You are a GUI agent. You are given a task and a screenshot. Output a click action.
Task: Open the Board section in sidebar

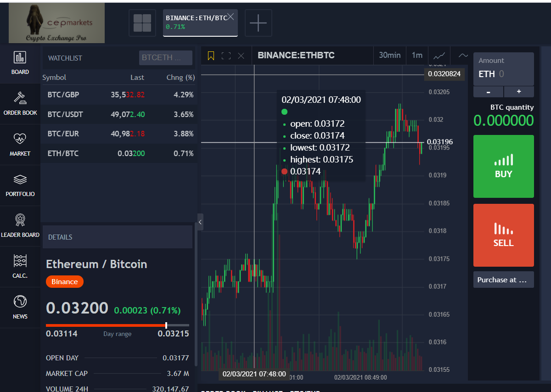click(x=20, y=63)
